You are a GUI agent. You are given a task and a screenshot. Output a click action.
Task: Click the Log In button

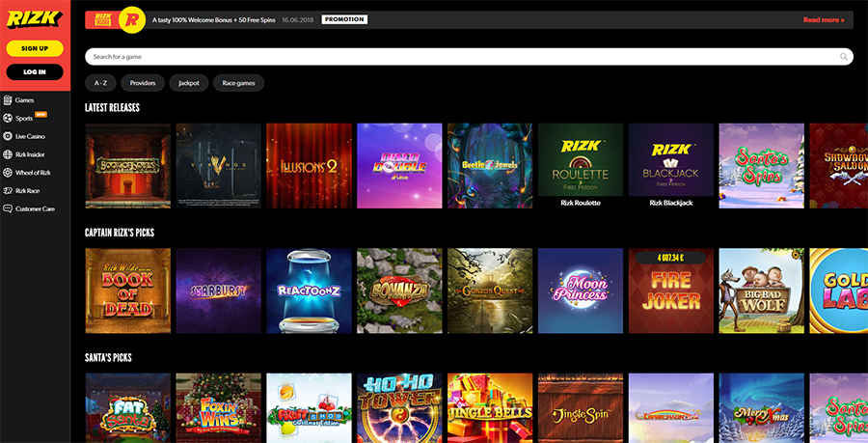(x=35, y=72)
